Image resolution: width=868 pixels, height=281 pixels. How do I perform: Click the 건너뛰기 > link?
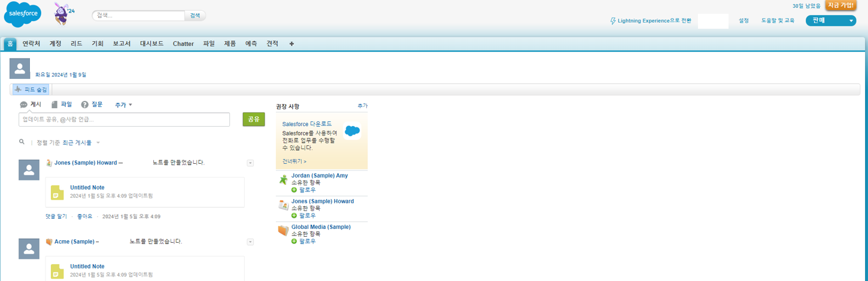point(295,161)
